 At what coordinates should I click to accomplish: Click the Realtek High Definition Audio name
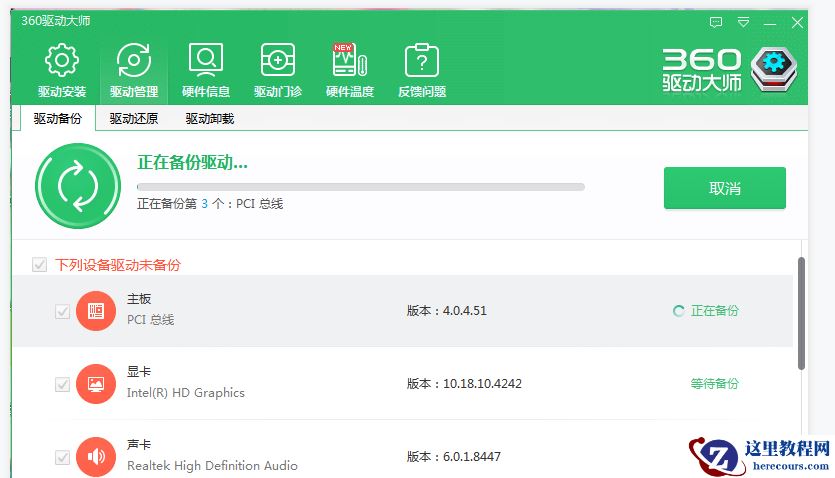(x=212, y=466)
